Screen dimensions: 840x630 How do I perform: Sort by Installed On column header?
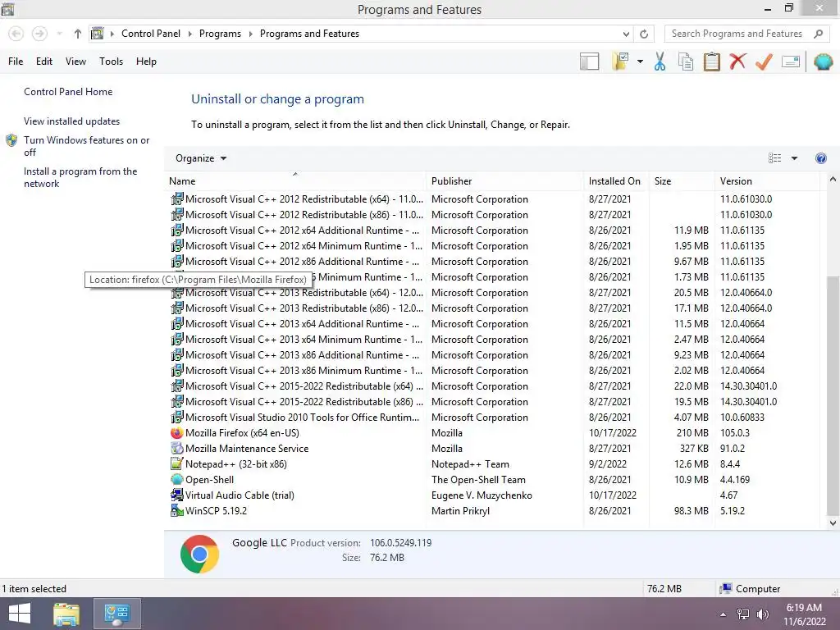coord(617,181)
